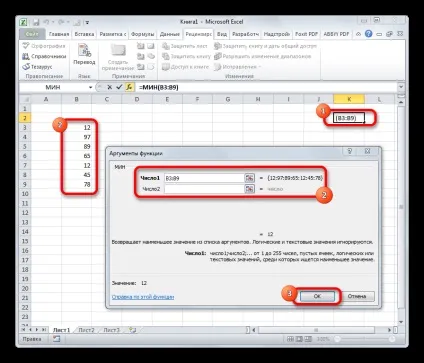Go to last sheet navigation arrow

[44, 330]
